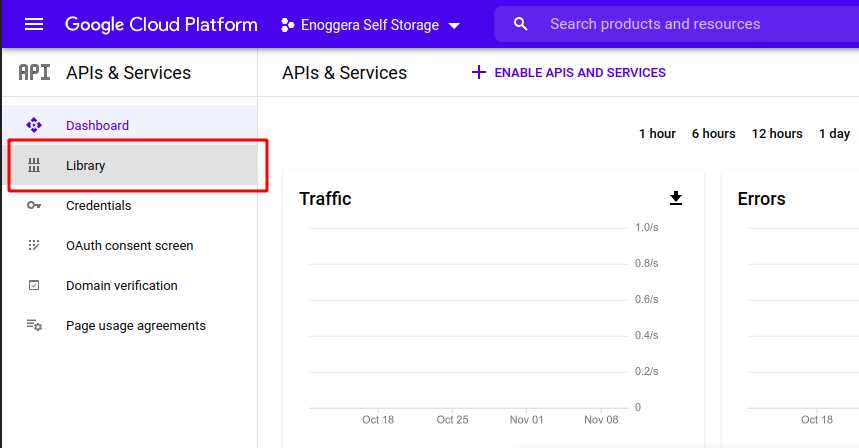Click the Oct 18 label on Errors chart

(x=817, y=420)
